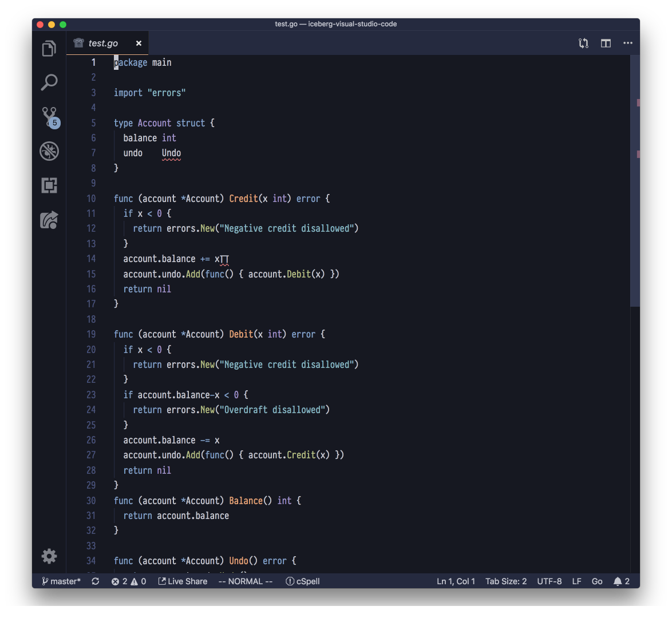Image resolution: width=672 pixels, height=634 pixels.
Task: Open the More Actions ellipsis menu
Action: pos(628,43)
